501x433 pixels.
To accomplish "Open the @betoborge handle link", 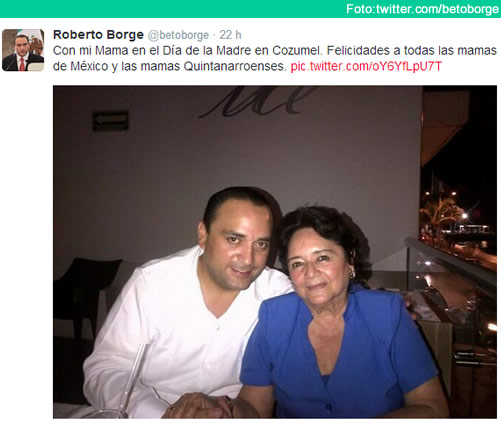I will [x=178, y=35].
